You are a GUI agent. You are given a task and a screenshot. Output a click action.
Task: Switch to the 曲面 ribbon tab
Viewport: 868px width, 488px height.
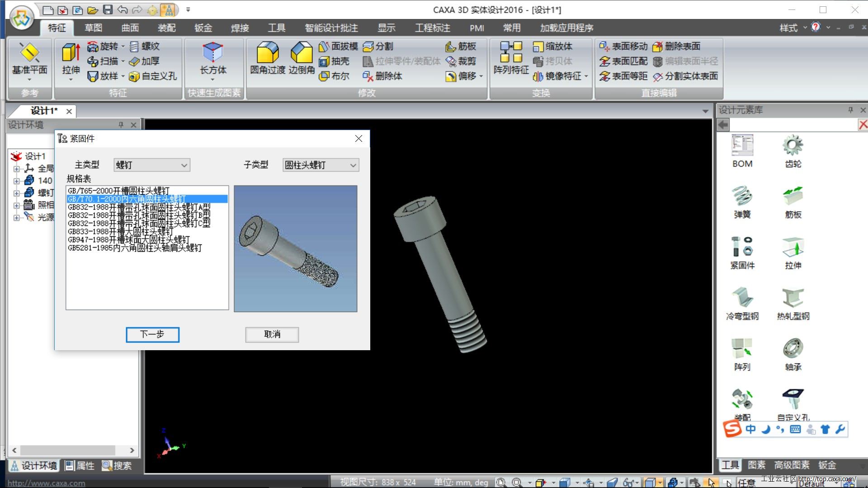click(130, 28)
